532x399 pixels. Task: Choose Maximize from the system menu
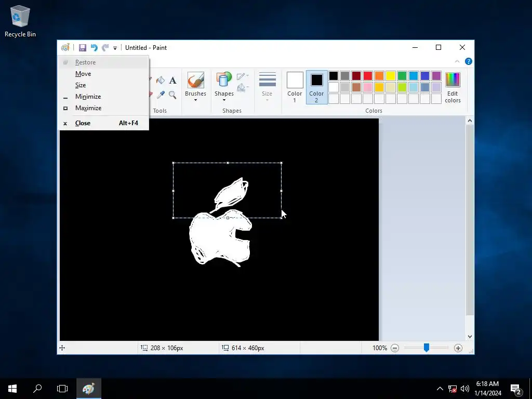click(x=103, y=108)
